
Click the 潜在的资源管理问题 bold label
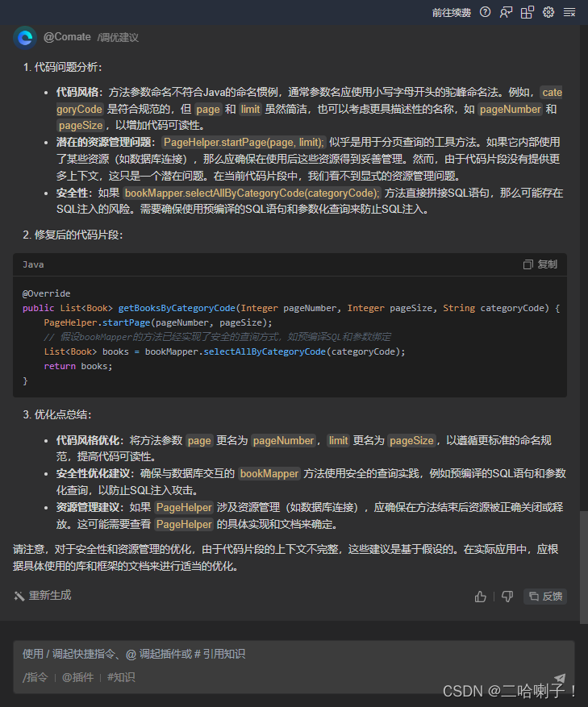click(105, 143)
